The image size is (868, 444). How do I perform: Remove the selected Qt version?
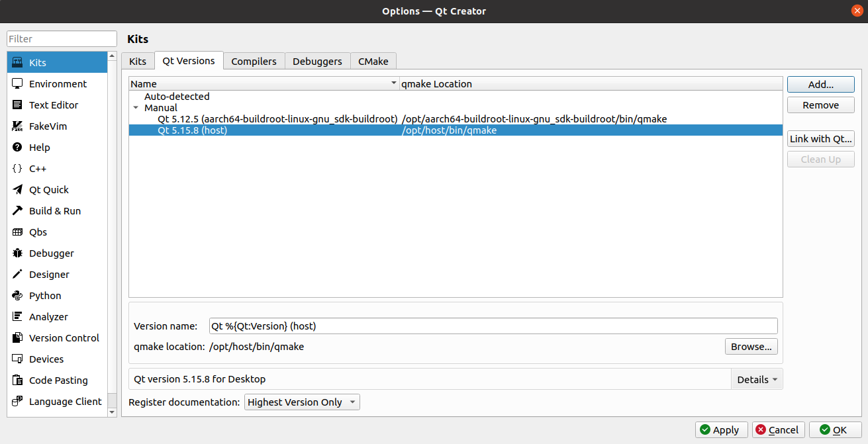pos(821,105)
